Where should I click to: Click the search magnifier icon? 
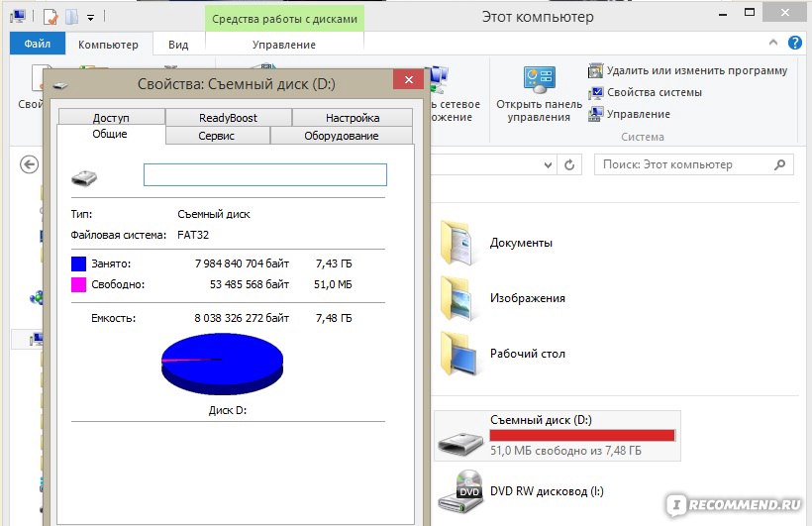[780, 164]
